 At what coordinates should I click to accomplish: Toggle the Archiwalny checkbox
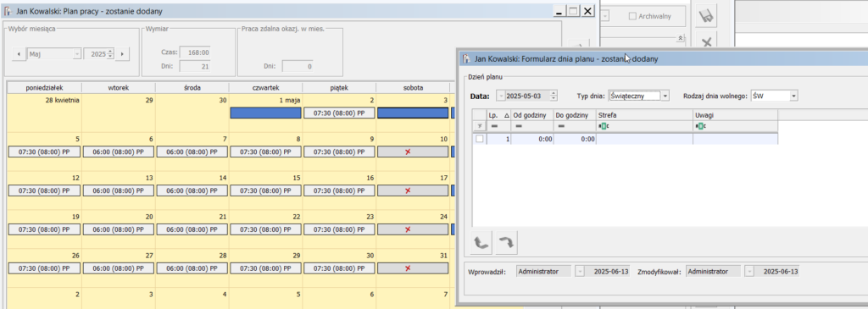(632, 17)
